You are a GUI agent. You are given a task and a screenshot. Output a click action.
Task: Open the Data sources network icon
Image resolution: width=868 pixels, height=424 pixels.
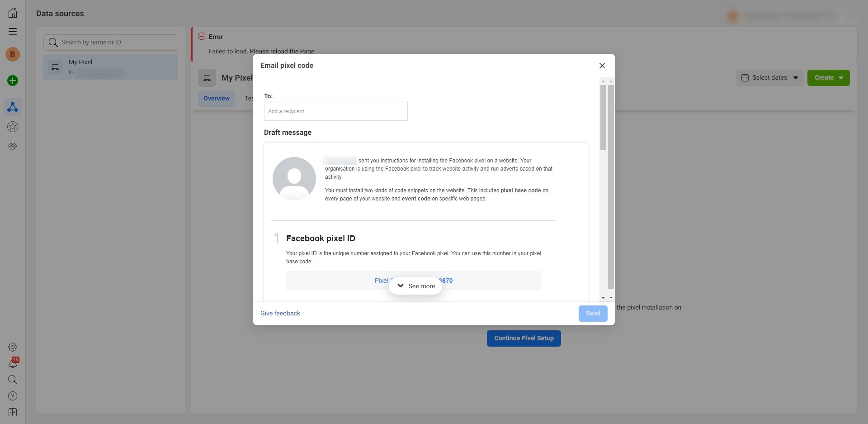click(13, 107)
